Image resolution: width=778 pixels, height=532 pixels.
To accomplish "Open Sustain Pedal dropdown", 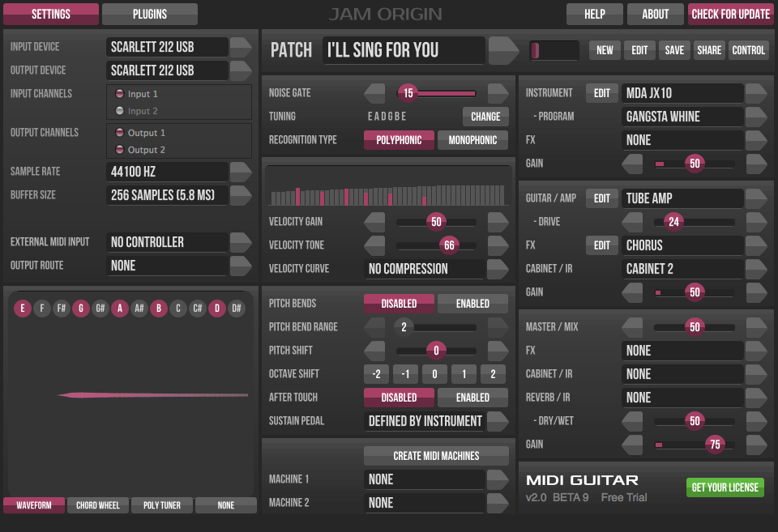I will (498, 421).
